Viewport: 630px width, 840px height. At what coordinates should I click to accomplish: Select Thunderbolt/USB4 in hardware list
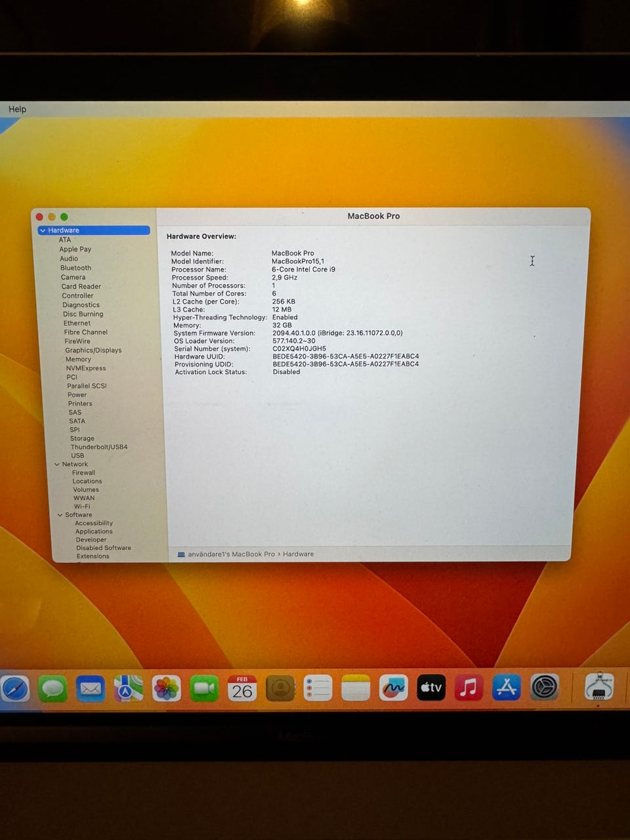(x=99, y=447)
